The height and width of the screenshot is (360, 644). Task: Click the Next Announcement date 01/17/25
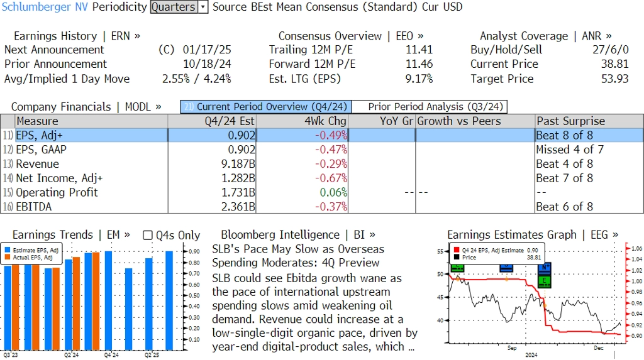pos(207,50)
